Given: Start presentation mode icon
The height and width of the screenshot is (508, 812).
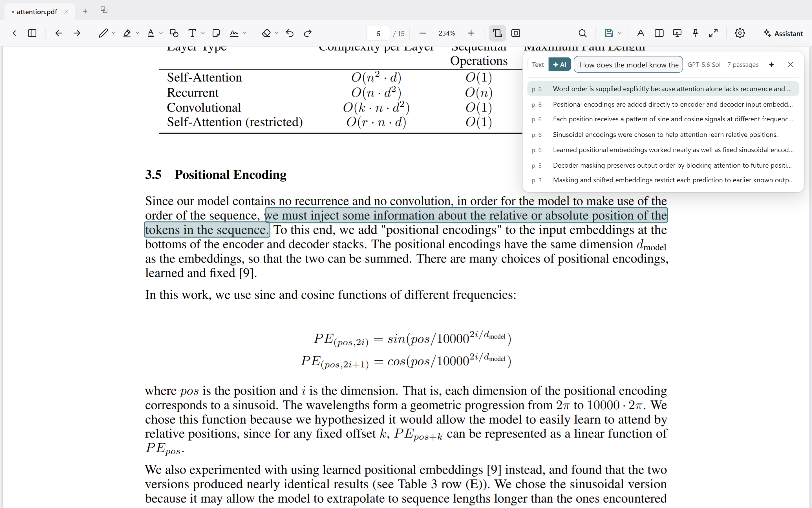Looking at the screenshot, I should click(677, 33).
